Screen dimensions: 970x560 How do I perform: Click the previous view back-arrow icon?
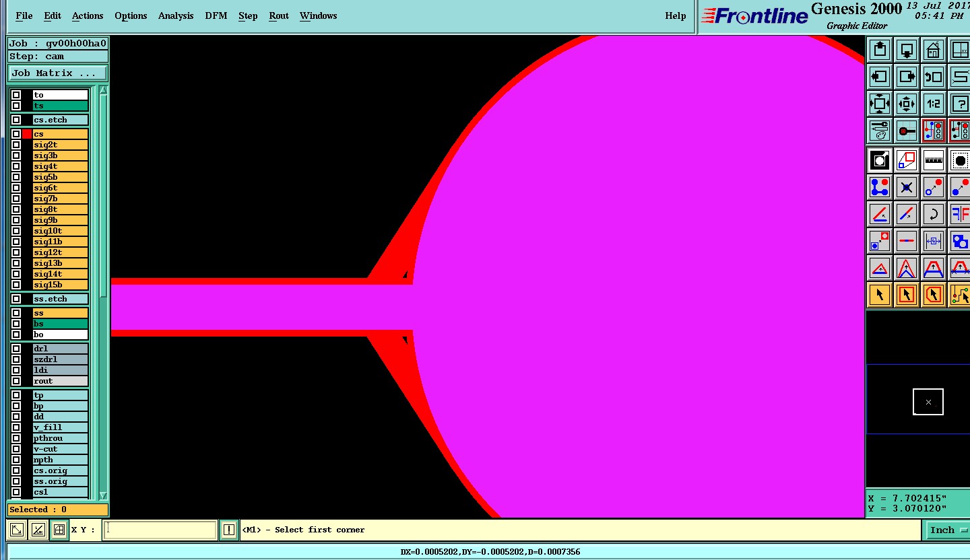point(933,77)
